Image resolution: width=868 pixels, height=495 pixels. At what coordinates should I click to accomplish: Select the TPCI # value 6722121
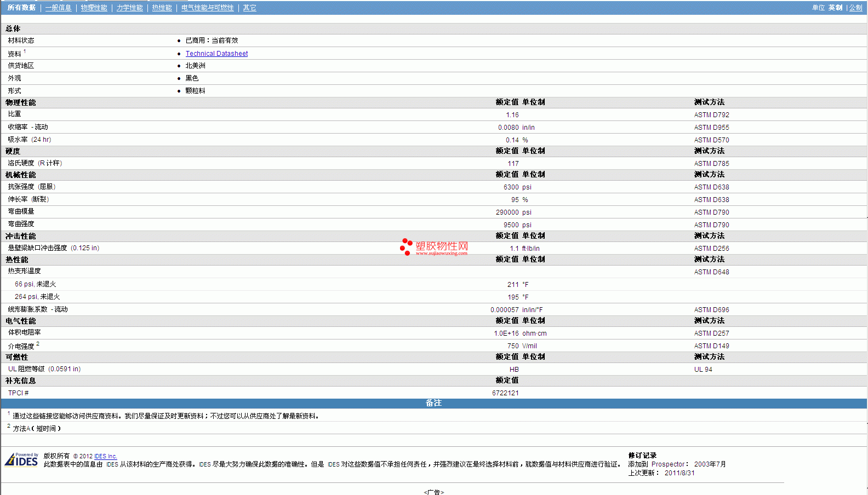[x=505, y=393]
